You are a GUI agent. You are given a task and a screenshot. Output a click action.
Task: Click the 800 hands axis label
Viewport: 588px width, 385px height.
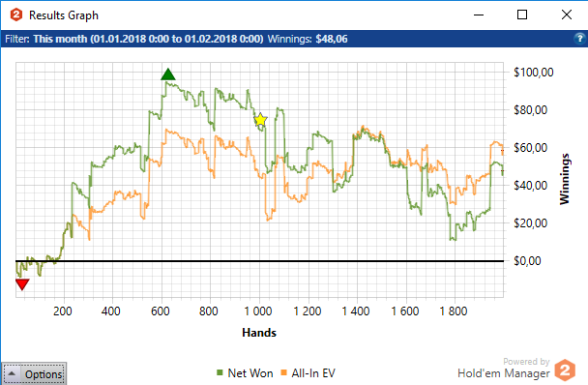pos(209,311)
